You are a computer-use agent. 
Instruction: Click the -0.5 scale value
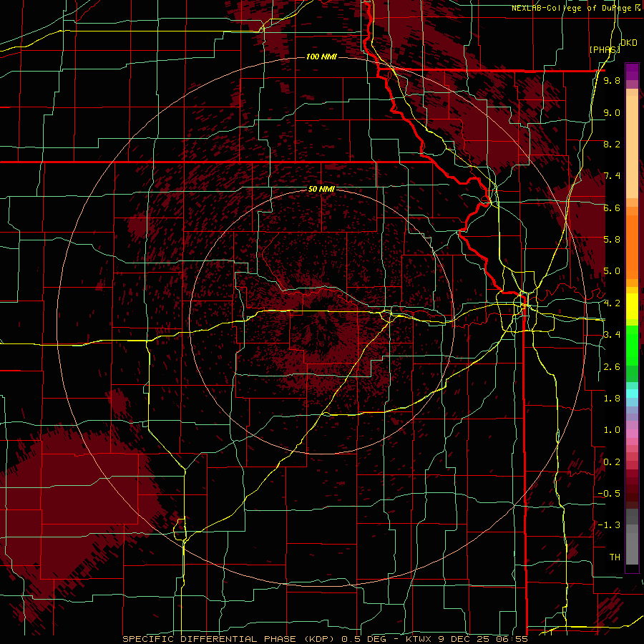(x=609, y=494)
